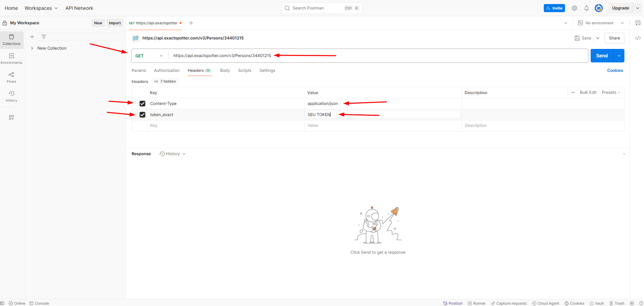644x306 pixels.
Task: Switch to the Authorization tab
Action: coord(167,71)
